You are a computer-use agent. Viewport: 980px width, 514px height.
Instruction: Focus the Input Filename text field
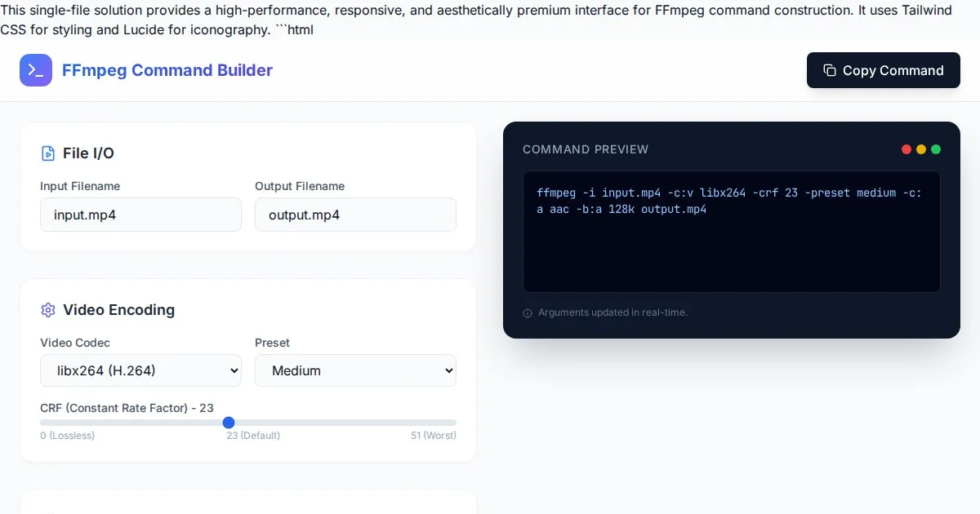140,215
